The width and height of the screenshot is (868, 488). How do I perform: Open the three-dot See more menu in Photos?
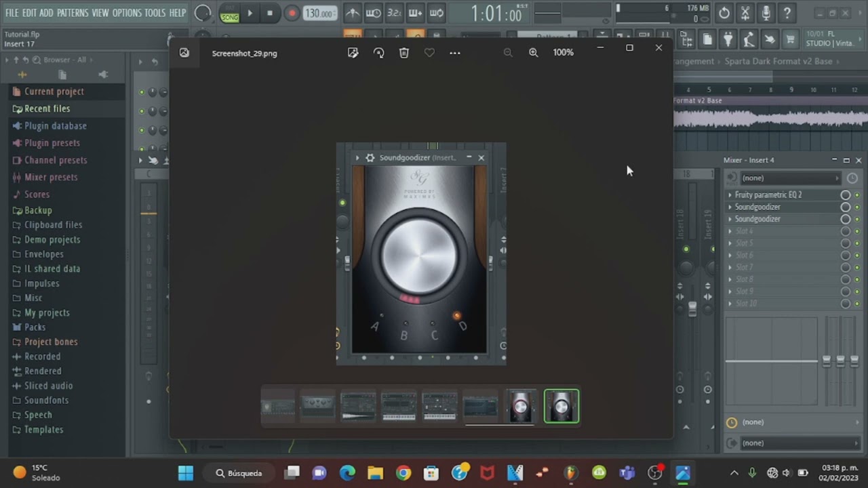click(455, 53)
